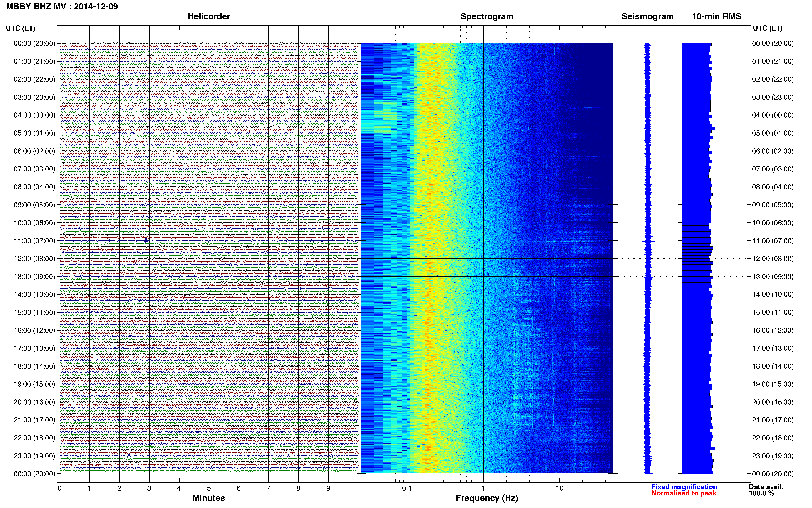Click the left 02:00 (22:00) time label

[x=34, y=79]
